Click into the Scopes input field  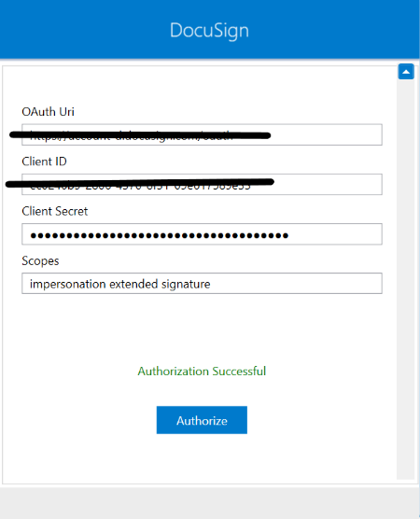pyautogui.click(x=202, y=284)
